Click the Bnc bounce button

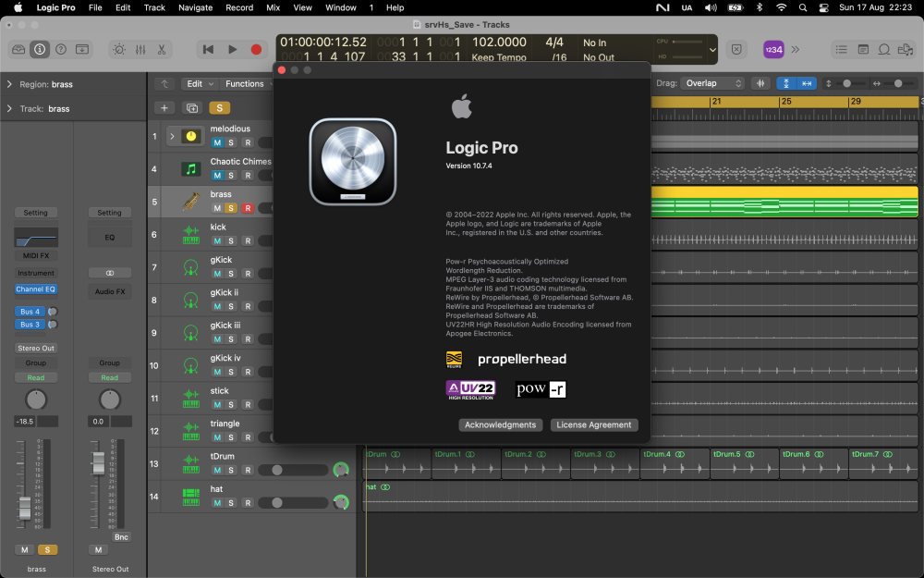121,536
